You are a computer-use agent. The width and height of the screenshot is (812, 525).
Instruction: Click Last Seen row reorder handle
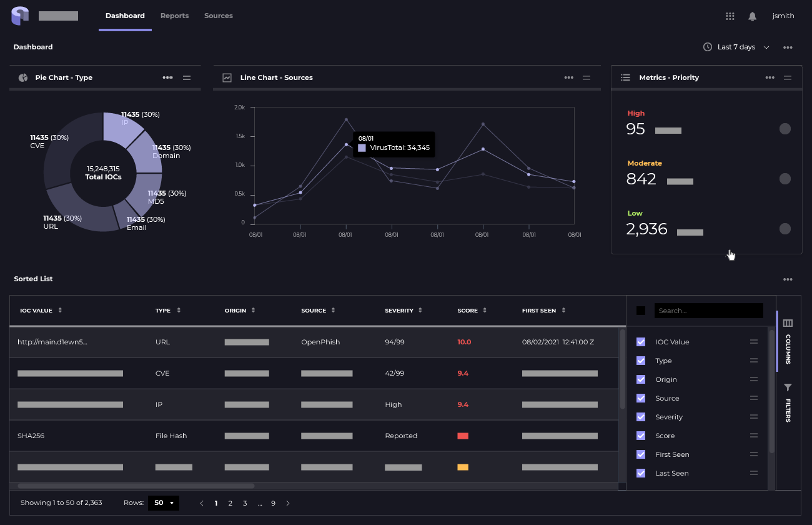click(x=754, y=473)
